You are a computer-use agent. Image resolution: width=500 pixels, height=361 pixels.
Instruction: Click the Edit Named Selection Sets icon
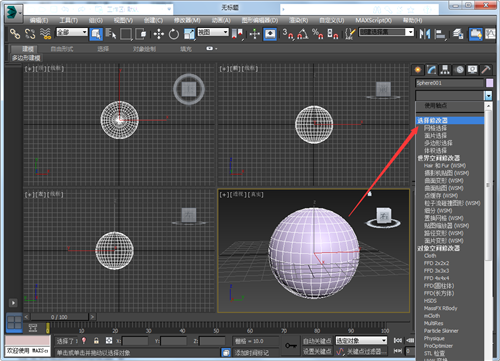[x=349, y=34]
